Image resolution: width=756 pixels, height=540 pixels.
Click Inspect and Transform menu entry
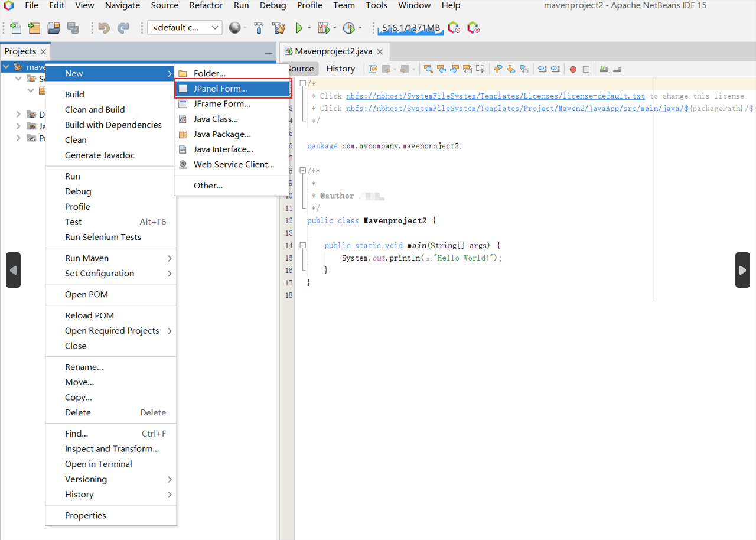pyautogui.click(x=111, y=448)
